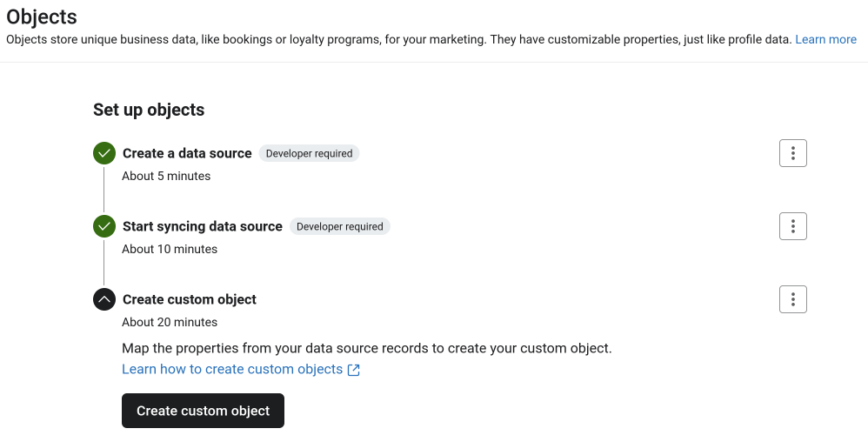Click the Create custom object step heading
The image size is (868, 442).
[x=190, y=299]
